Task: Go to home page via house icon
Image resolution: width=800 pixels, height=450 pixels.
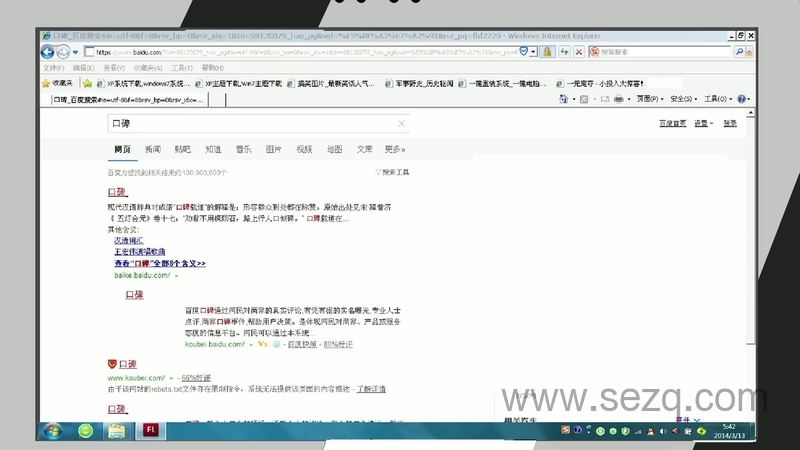Action: (563, 99)
